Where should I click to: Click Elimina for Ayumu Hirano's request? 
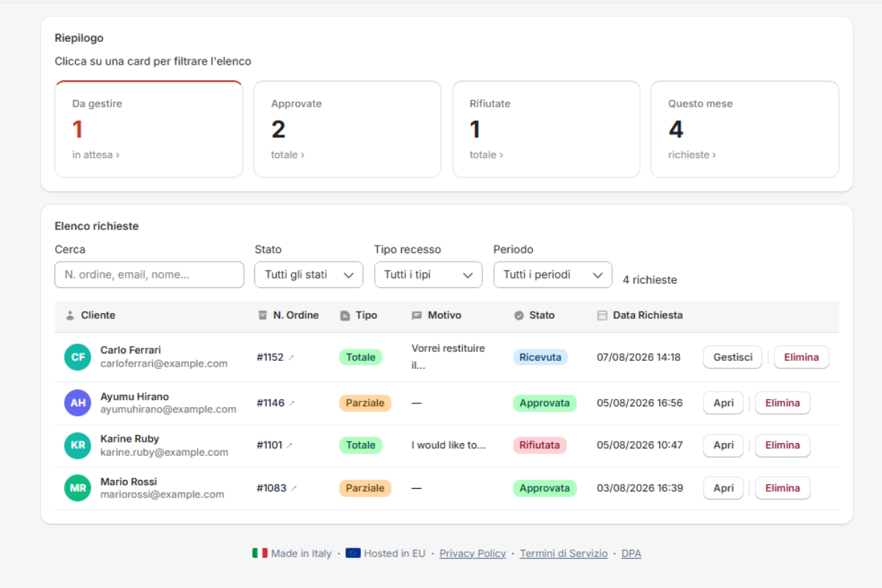click(x=783, y=403)
